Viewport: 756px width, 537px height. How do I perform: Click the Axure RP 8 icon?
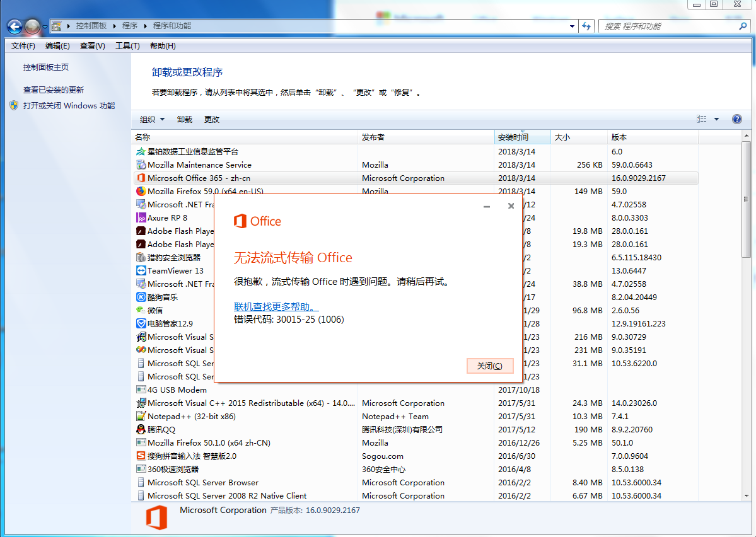[141, 218]
